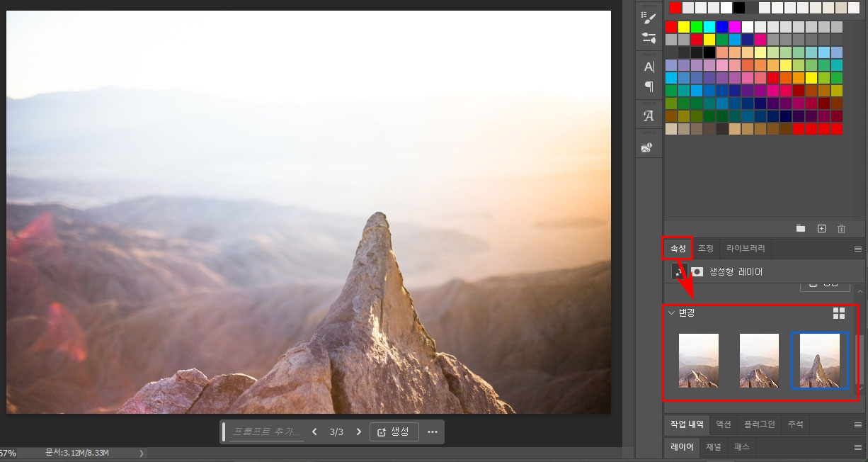
Task: Pick the pure yellow swatch in top row
Action: pyautogui.click(x=684, y=27)
